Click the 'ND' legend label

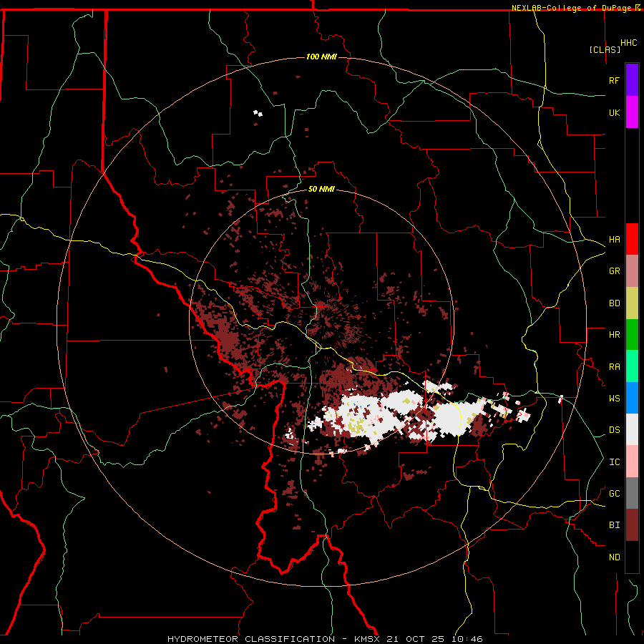[x=614, y=557]
